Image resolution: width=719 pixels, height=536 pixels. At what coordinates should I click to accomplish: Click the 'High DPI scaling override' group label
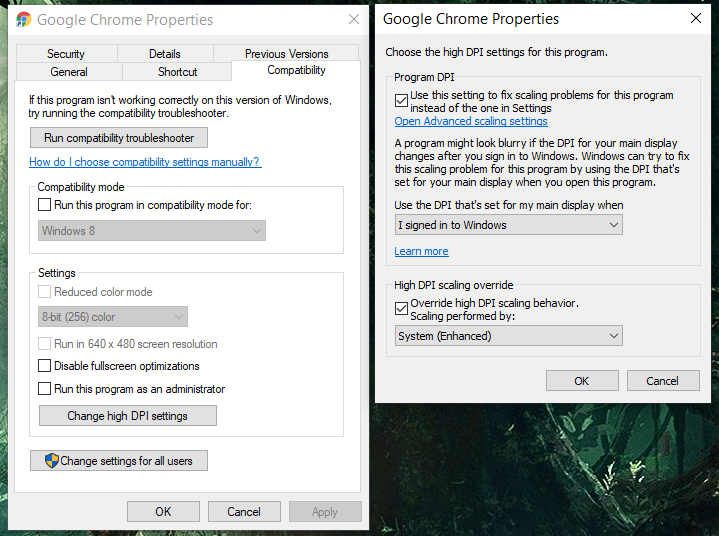(x=454, y=285)
